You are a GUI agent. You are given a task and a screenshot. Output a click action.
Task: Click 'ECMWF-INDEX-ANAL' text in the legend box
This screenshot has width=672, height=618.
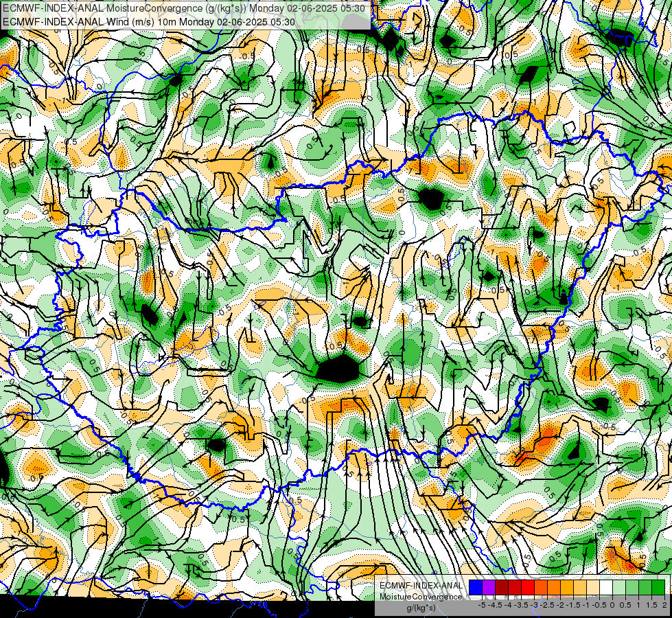coord(421,586)
